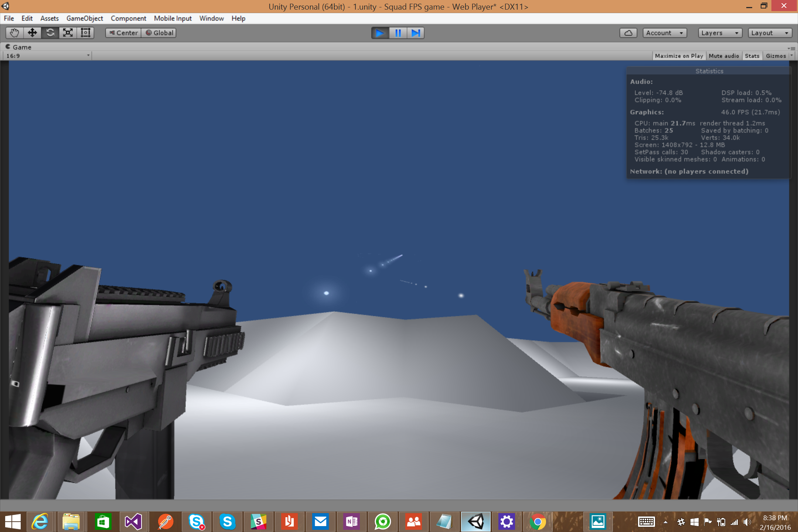This screenshot has width=798, height=532.
Task: Open Google Chrome from the taskbar
Action: tap(538, 522)
